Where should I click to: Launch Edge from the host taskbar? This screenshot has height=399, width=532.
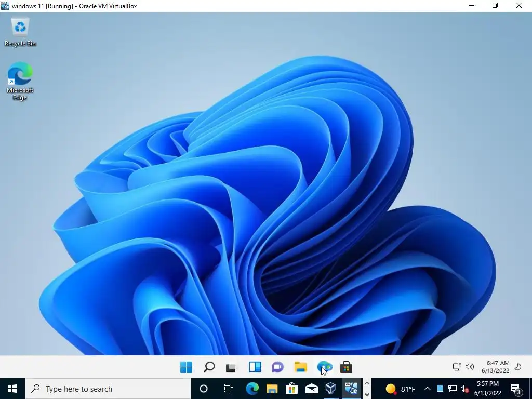252,389
